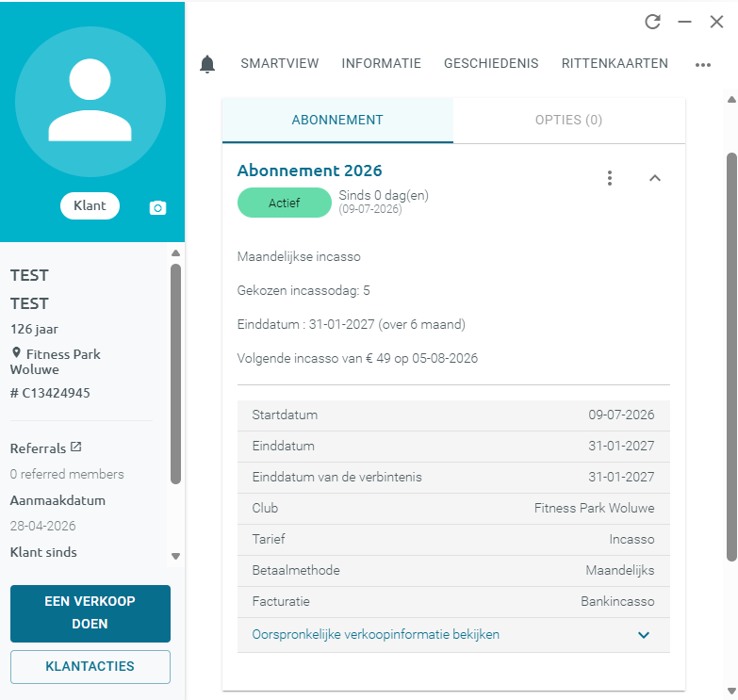738x700 pixels.
Task: Click the Einddatum : 31-01-2027 summary line
Action: (352, 325)
